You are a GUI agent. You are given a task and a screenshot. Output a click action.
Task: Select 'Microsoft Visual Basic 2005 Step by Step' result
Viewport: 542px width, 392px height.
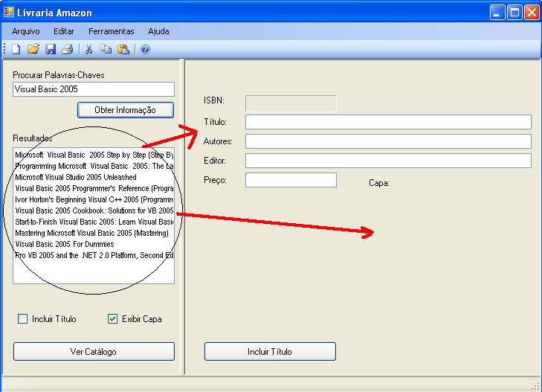94,155
